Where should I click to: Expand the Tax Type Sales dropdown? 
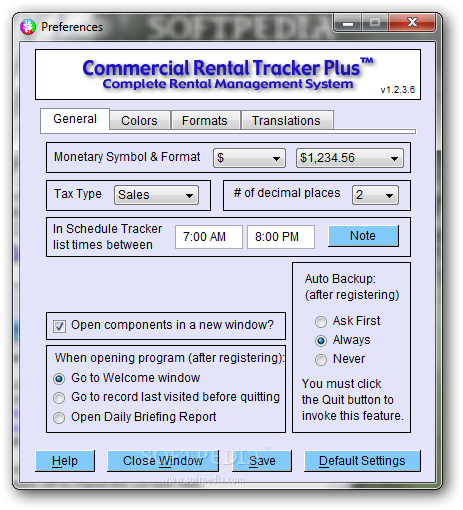tap(156, 195)
